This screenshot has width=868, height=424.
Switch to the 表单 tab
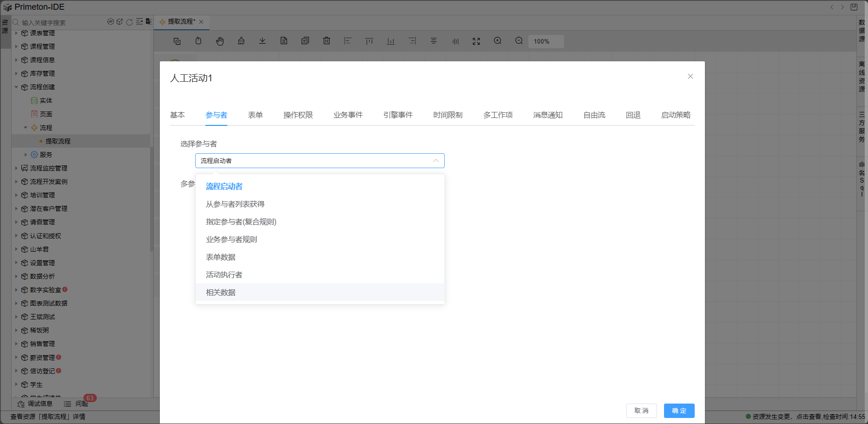tap(255, 115)
